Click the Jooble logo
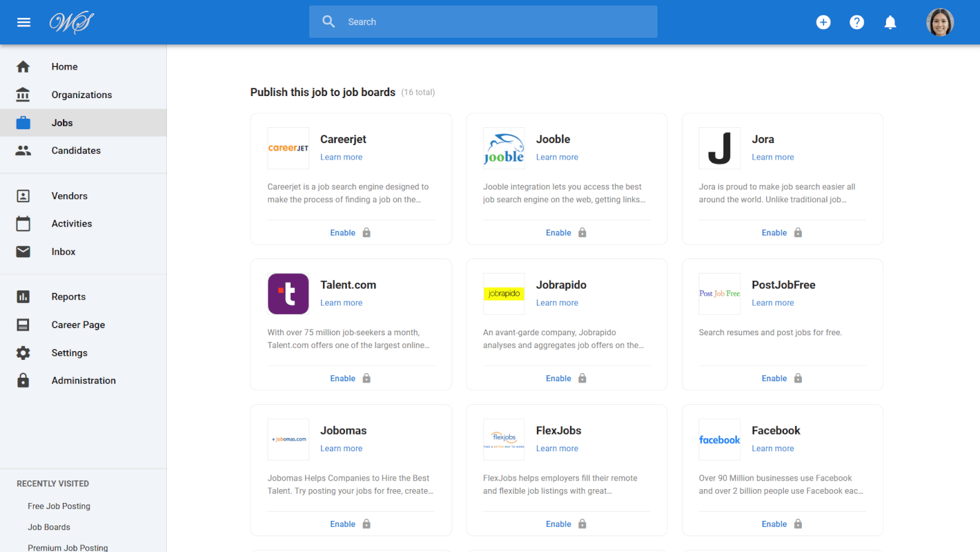Viewport: 980px width, 552px height. coord(504,148)
